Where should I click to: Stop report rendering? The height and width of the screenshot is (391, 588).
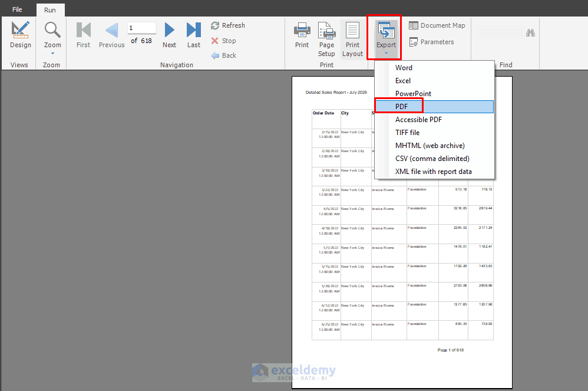tap(223, 41)
